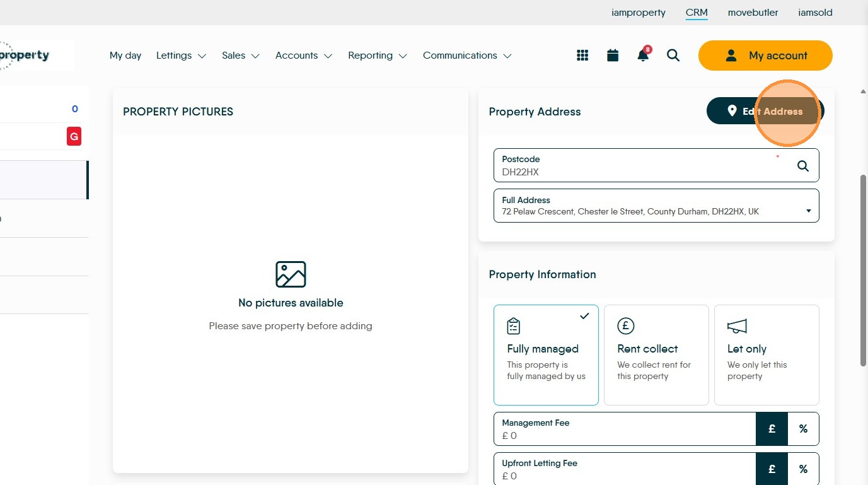Search postcode using magnifier icon
The height and width of the screenshot is (485, 868).
803,166
